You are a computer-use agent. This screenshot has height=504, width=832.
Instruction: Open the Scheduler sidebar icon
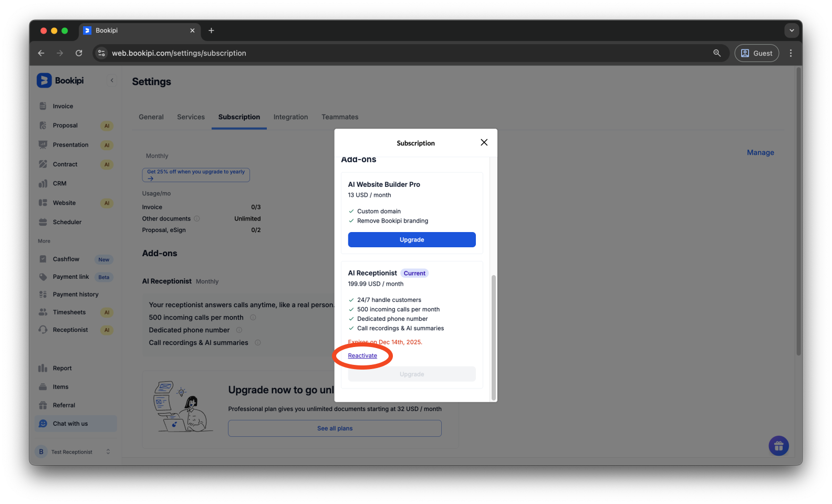[x=43, y=222]
